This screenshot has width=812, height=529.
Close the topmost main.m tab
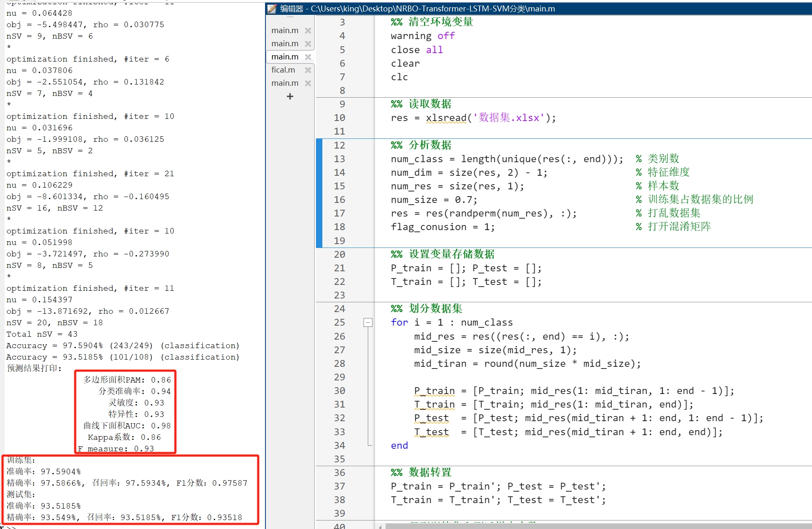pyautogui.click(x=308, y=30)
